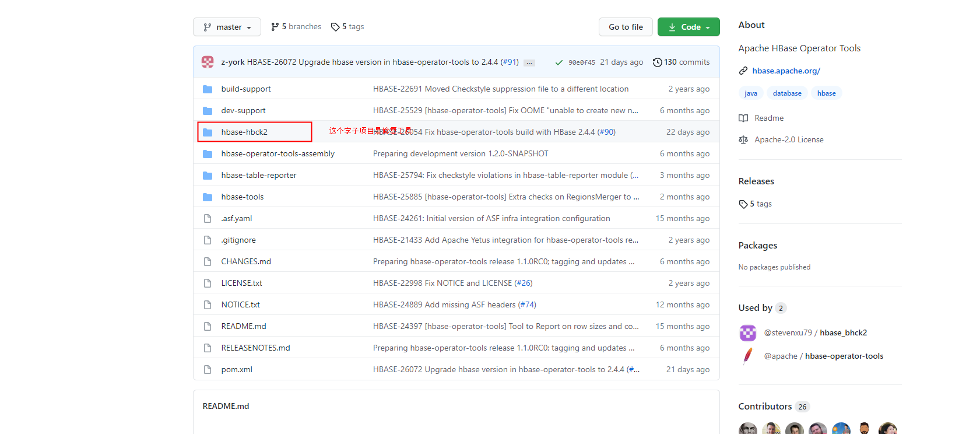Click the hbase-table-reporter folder icon
Viewport: 980px width, 434px height.
point(208,176)
